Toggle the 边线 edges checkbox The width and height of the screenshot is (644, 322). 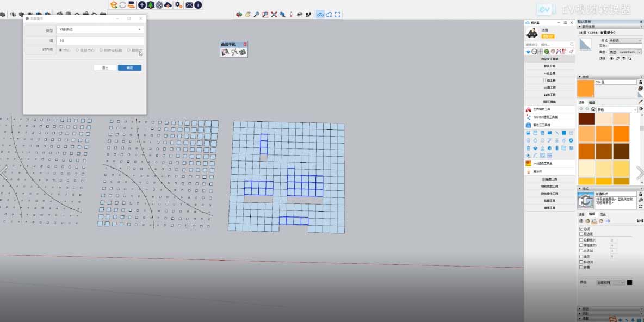(581, 229)
